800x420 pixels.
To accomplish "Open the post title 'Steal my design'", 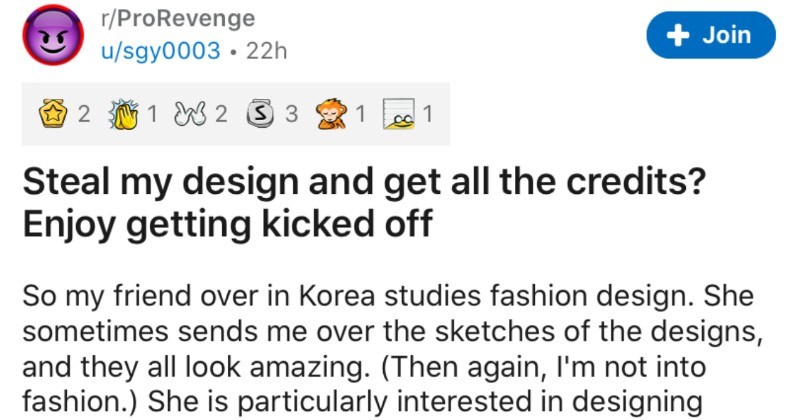I will point(364,202).
